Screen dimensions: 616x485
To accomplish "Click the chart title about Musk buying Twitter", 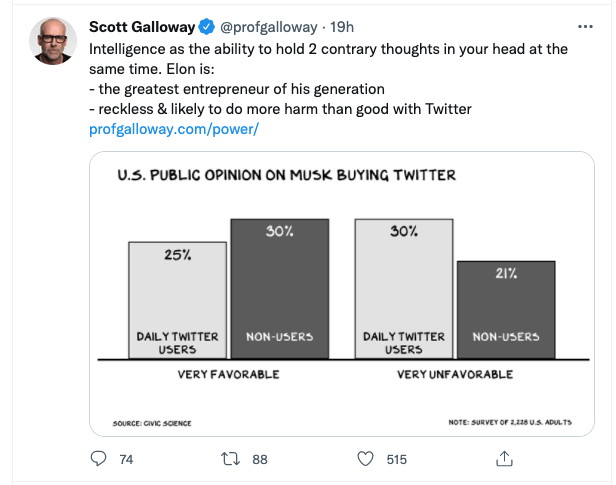I will (286, 175).
